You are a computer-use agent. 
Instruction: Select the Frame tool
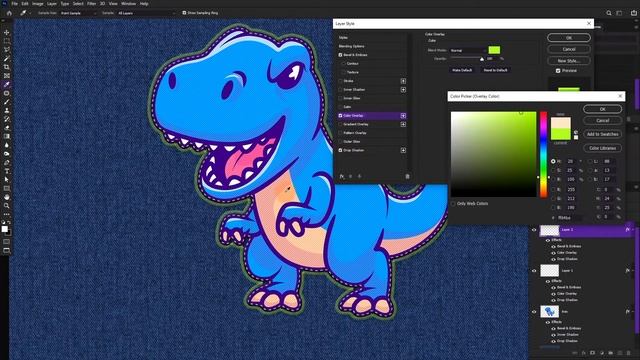click(x=7, y=76)
